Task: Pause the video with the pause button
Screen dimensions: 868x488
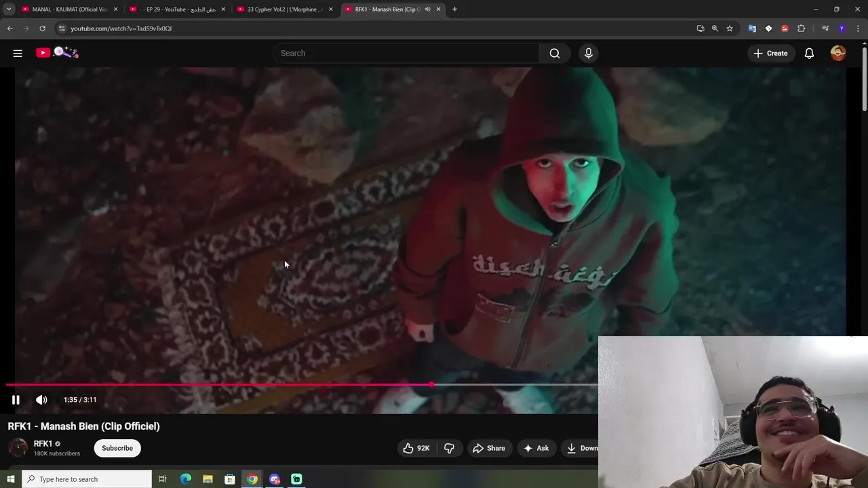Action: pos(16,400)
